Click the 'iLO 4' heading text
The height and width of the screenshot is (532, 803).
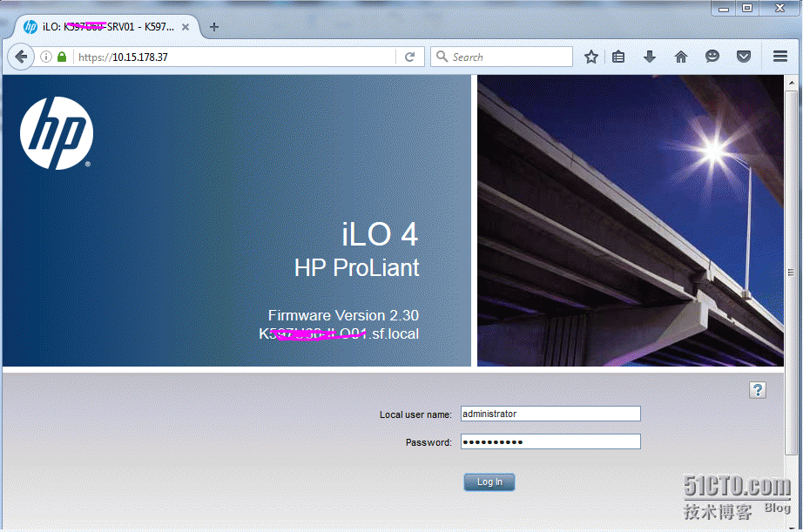tap(380, 234)
